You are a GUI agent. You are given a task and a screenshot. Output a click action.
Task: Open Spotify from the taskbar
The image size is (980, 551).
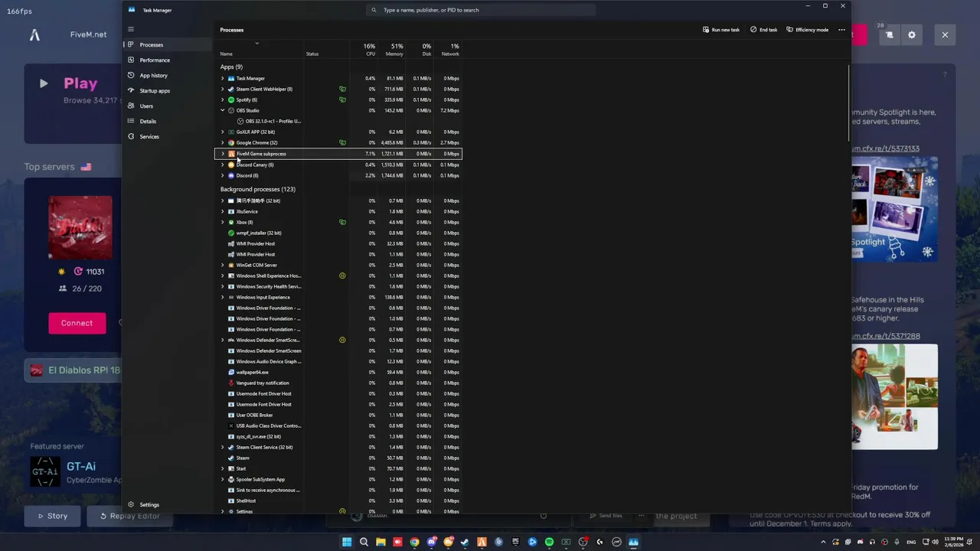(549, 542)
